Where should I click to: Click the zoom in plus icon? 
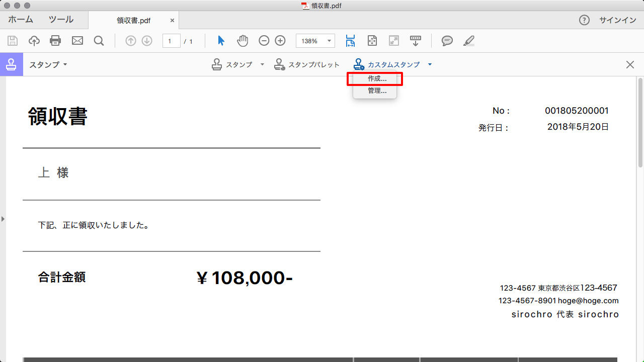[x=281, y=41]
